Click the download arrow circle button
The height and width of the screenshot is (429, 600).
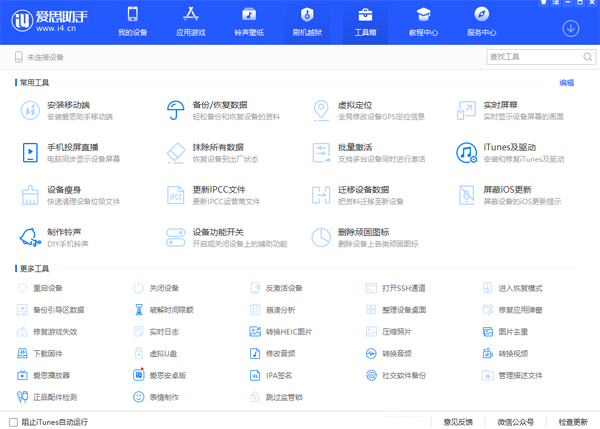click(x=571, y=29)
